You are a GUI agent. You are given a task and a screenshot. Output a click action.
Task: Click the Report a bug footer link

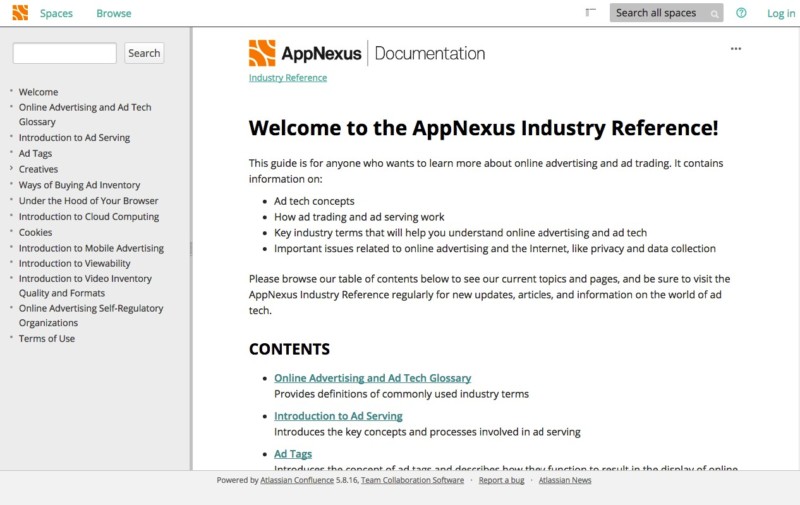pyautogui.click(x=501, y=480)
